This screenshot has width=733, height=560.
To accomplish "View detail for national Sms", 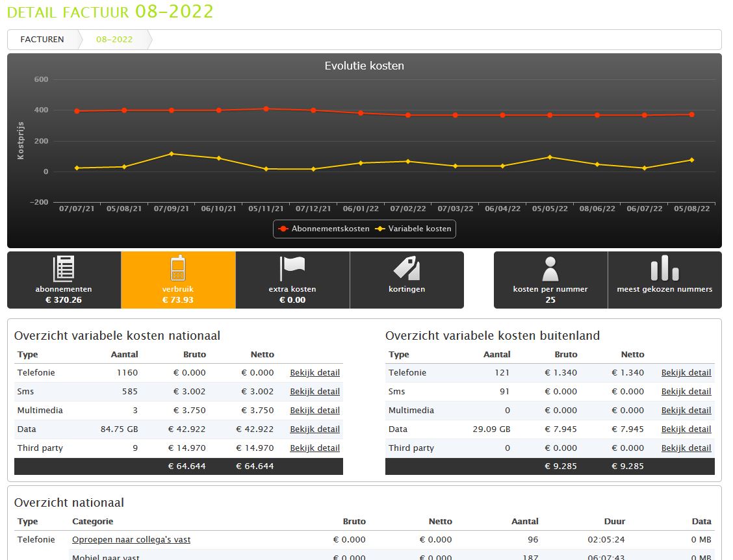I will pyautogui.click(x=315, y=391).
